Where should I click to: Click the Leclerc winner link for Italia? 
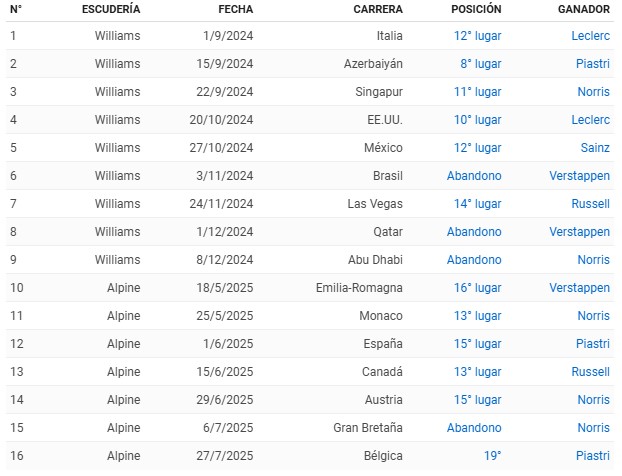click(590, 36)
